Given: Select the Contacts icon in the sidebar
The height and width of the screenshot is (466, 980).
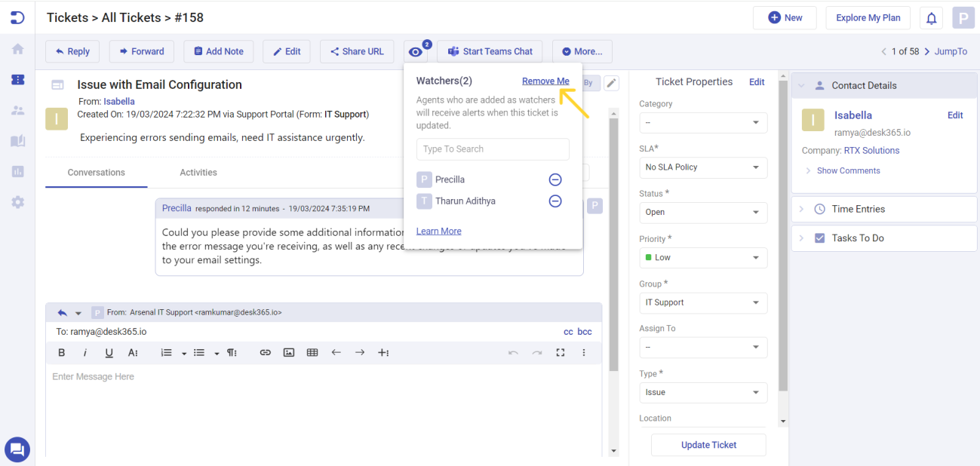Looking at the screenshot, I should point(17,110).
